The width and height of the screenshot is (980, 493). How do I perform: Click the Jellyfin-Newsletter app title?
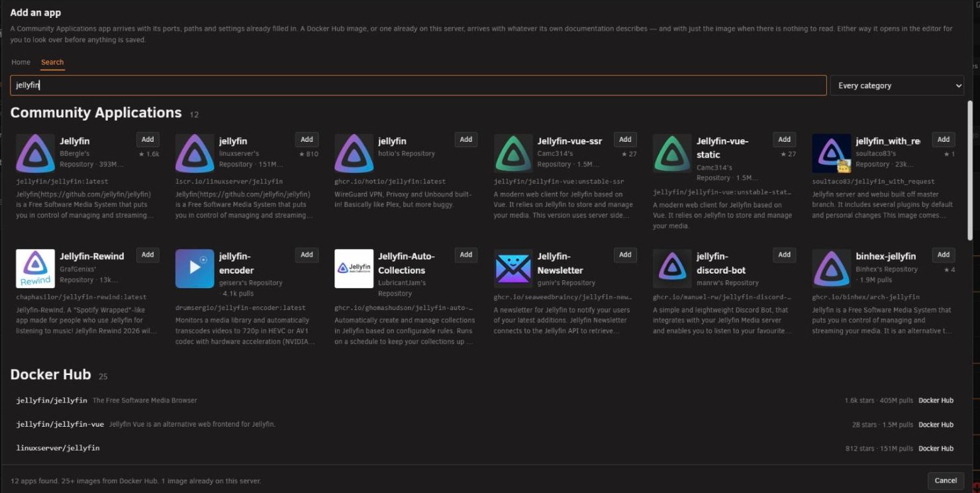560,263
